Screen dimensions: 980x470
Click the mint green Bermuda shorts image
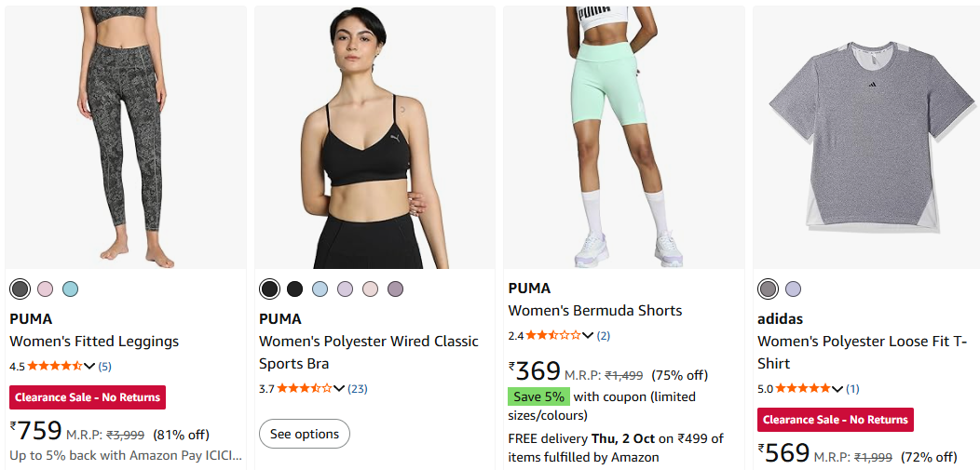(x=624, y=138)
